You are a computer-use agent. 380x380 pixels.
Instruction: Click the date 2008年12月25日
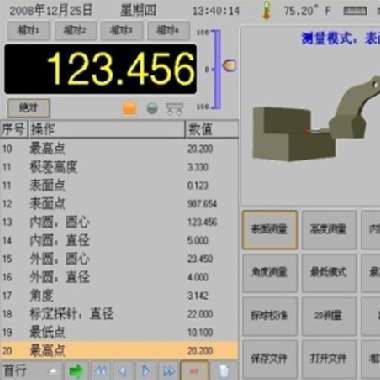tap(51, 11)
